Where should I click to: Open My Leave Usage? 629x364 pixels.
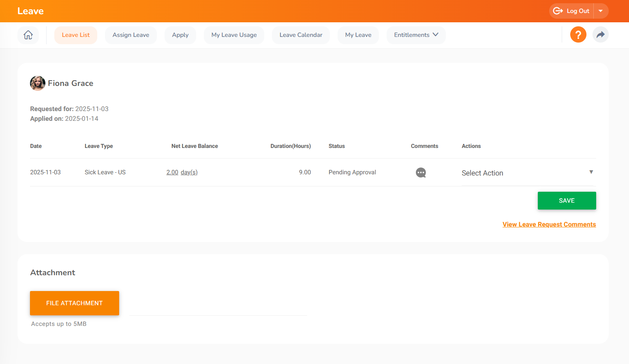click(234, 35)
